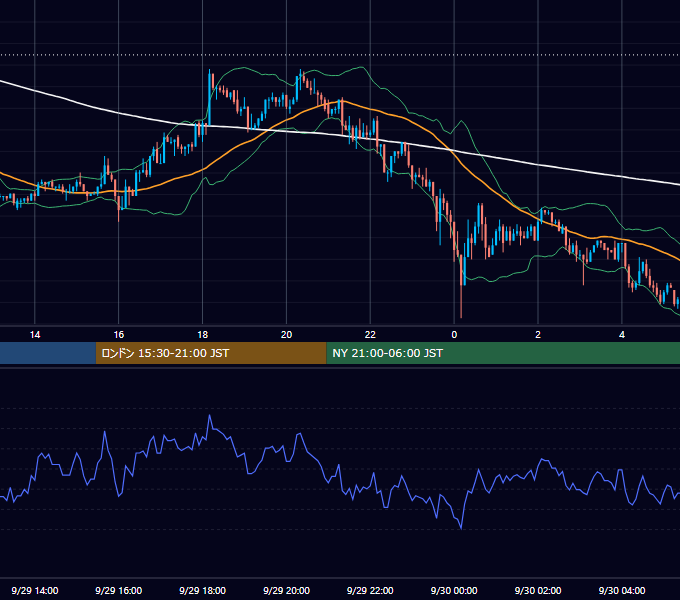Click the 16 hour label on price chart axis
Screen dimensions: 680x600
click(118, 335)
